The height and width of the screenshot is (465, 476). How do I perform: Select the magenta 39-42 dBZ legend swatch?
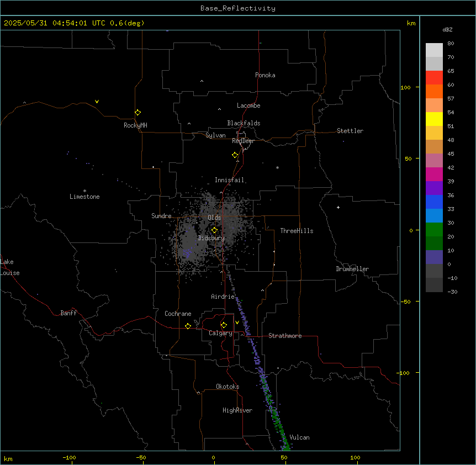click(434, 174)
